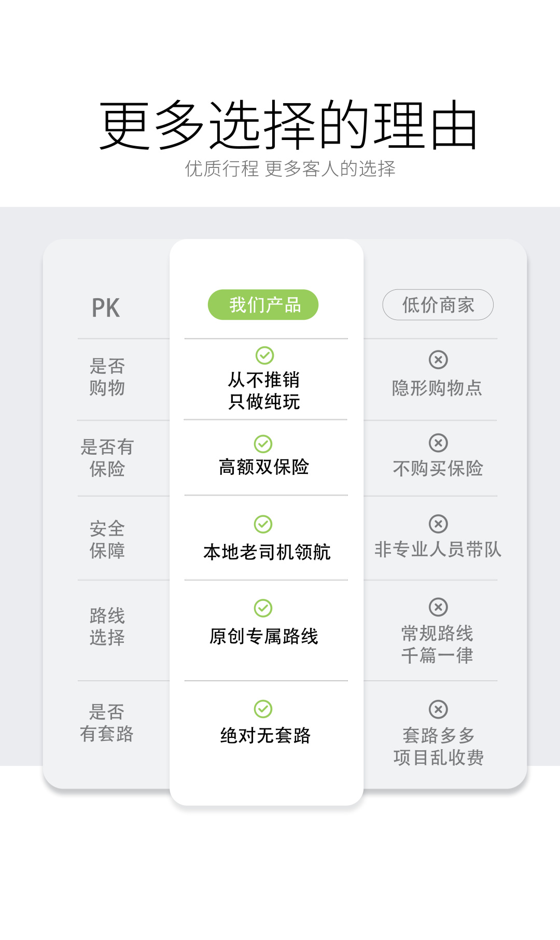This screenshot has width=560, height=940.
Task: Click the X icon above 非专业人员带队
Action: point(438,524)
